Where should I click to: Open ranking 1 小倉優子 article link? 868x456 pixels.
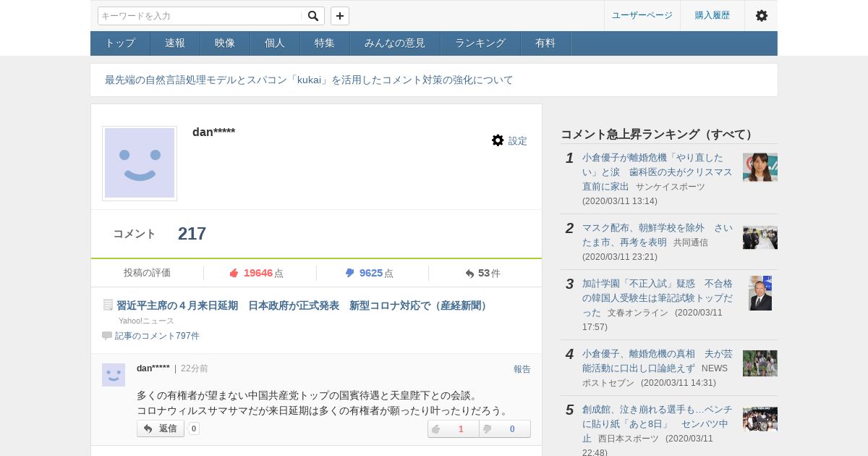657,172
